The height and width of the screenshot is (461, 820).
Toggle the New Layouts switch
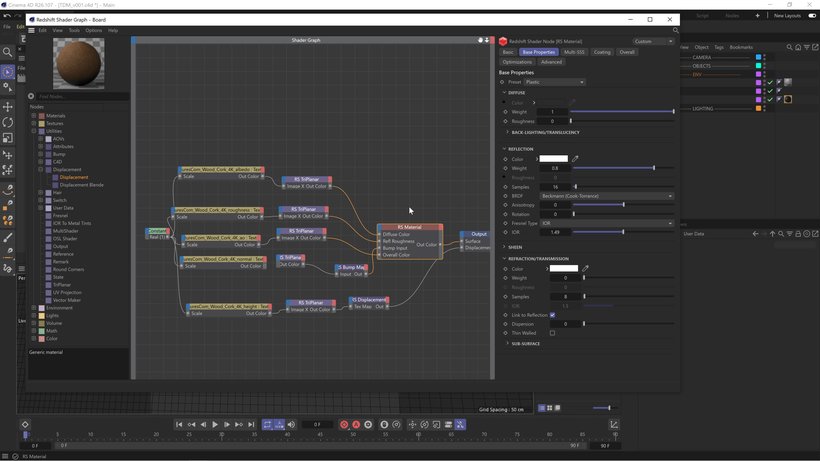(812, 16)
